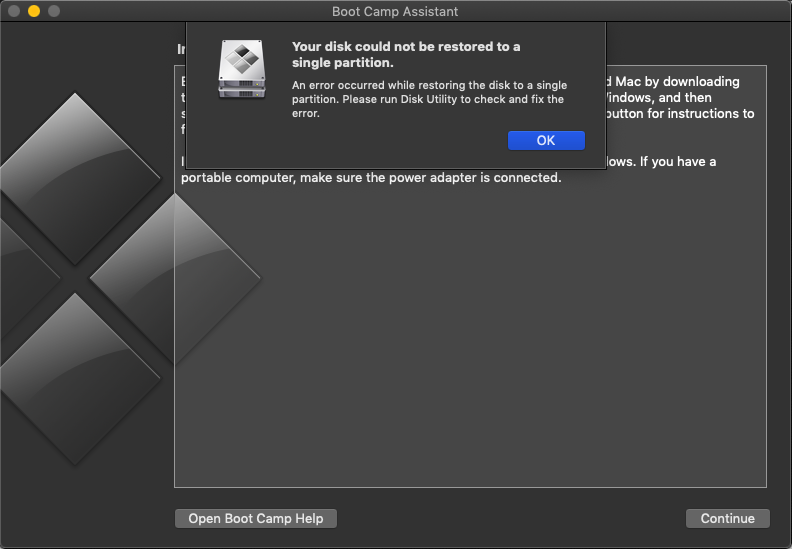Minimize the window with the yellow button

pos(34,11)
